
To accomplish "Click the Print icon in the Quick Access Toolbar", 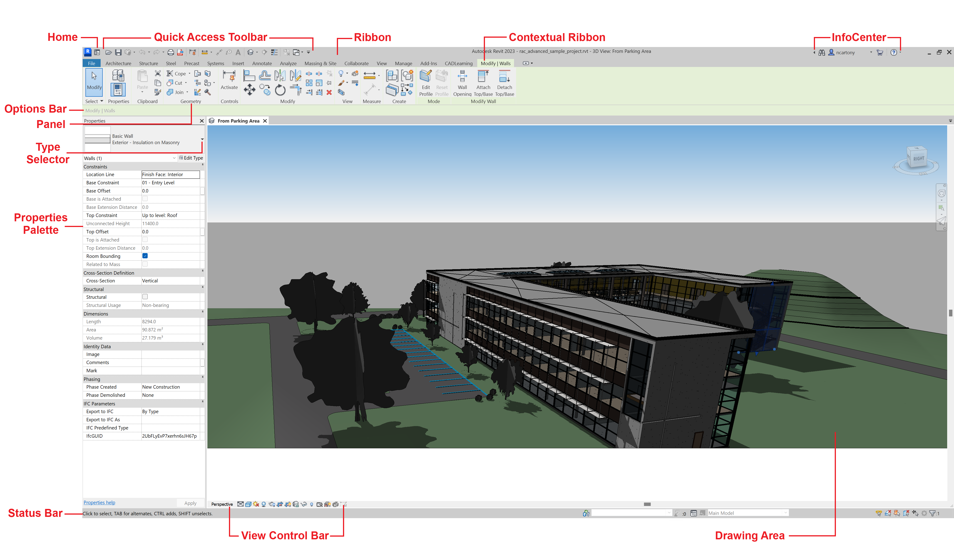I will click(171, 52).
